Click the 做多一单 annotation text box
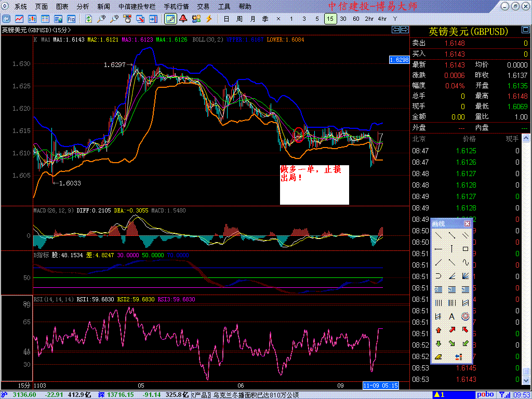 click(x=314, y=185)
